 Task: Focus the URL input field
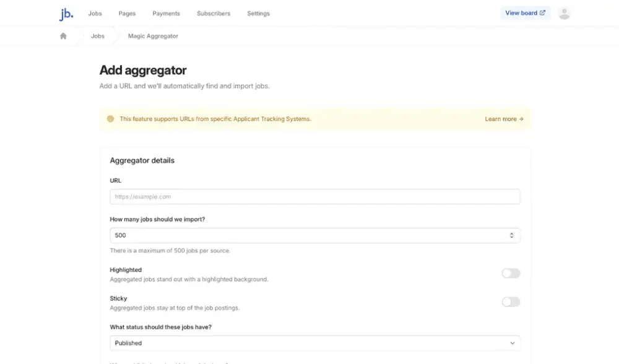click(314, 197)
